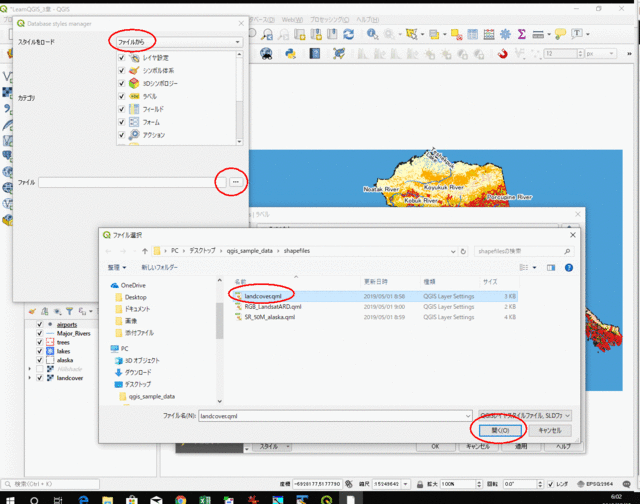The image size is (640, 504).
Task: Click the キャンセル button in file dialog
Action: [x=550, y=430]
